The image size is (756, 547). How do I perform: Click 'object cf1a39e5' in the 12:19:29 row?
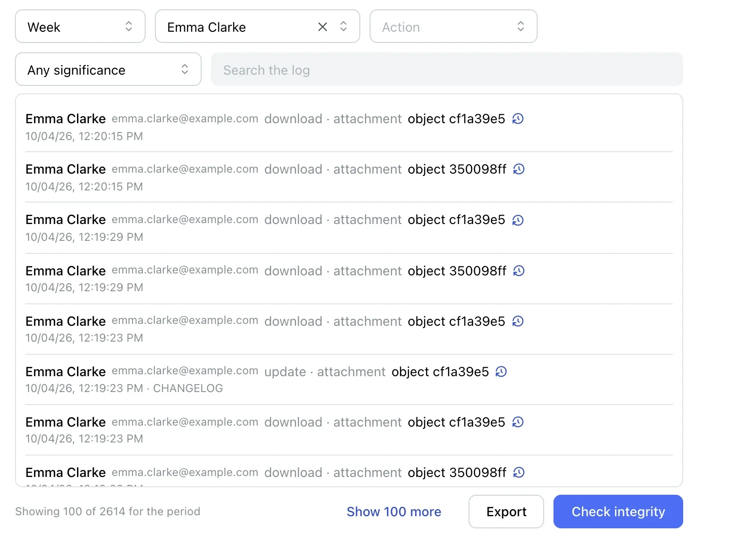456,220
